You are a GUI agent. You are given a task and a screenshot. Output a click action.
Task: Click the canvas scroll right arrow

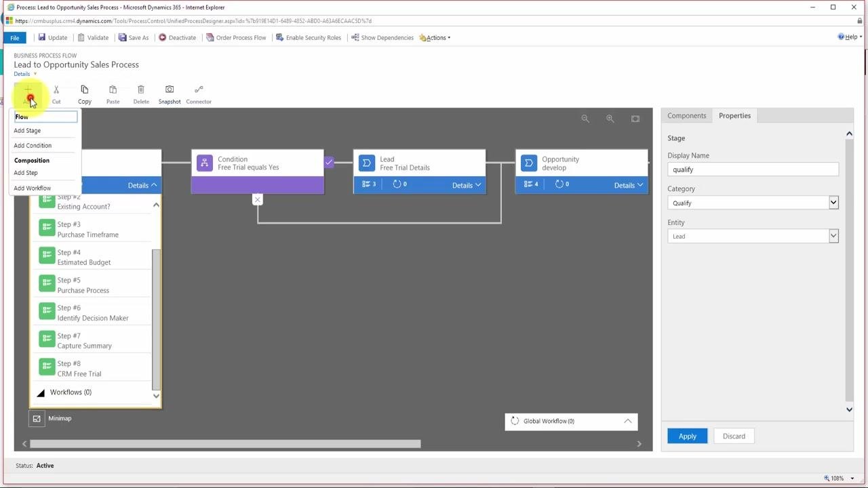click(639, 444)
